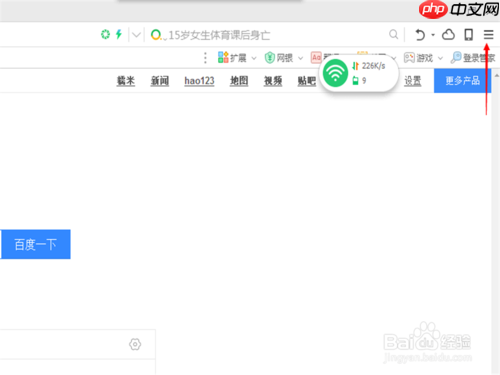Open the 扩展 extensions icon

click(223, 57)
